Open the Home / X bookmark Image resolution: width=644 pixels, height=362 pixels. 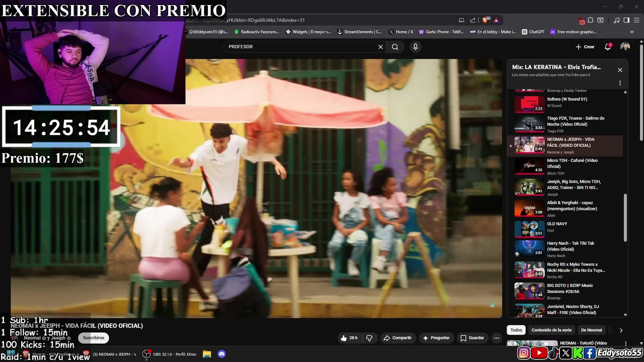point(401,32)
